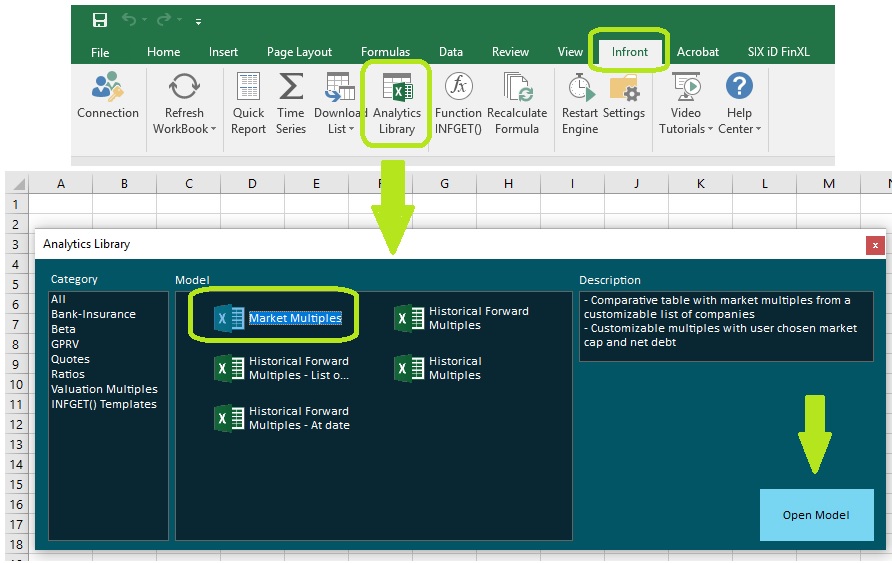Click the Open Model button
The height and width of the screenshot is (563, 892).
[x=816, y=515]
